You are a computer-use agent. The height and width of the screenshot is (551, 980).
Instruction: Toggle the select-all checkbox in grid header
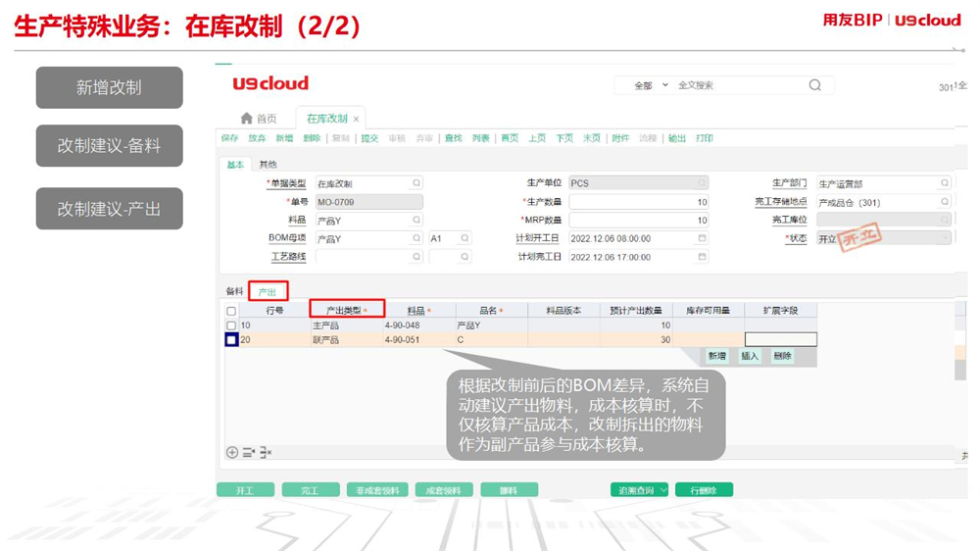[x=231, y=311]
